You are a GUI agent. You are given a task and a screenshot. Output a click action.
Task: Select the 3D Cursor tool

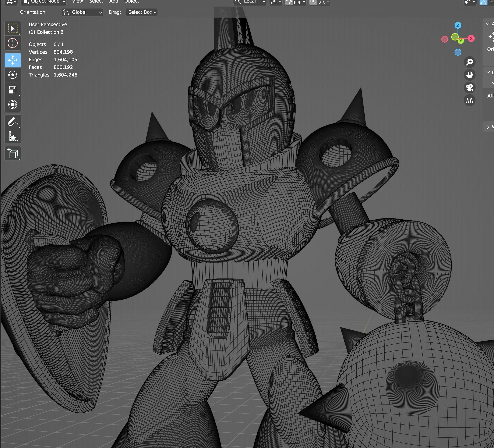[13, 43]
